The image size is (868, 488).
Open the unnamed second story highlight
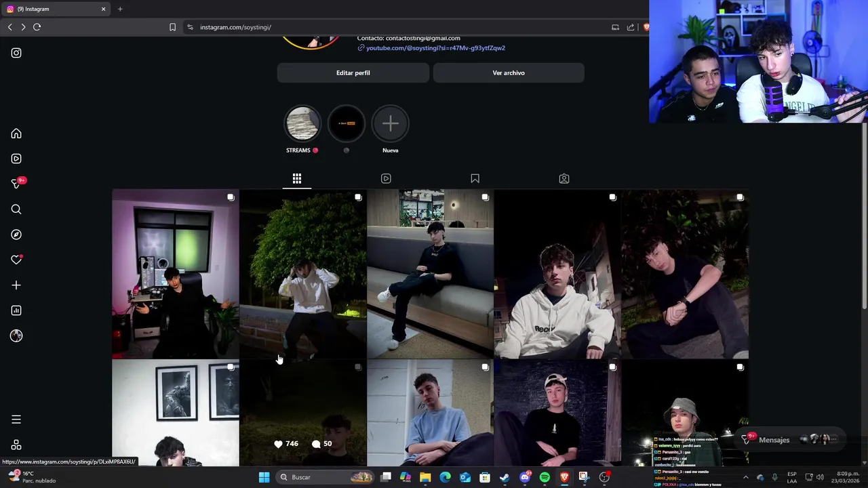347,124
